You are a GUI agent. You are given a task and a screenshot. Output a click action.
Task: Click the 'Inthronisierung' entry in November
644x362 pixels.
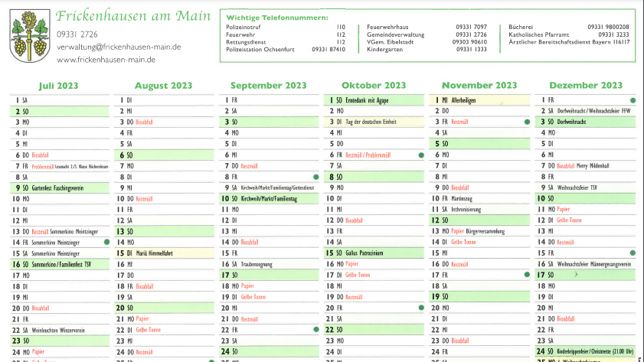[466, 210]
